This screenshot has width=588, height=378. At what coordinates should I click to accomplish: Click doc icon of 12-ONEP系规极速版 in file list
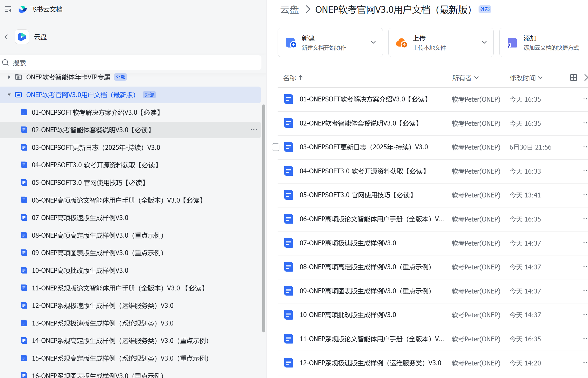(288, 363)
